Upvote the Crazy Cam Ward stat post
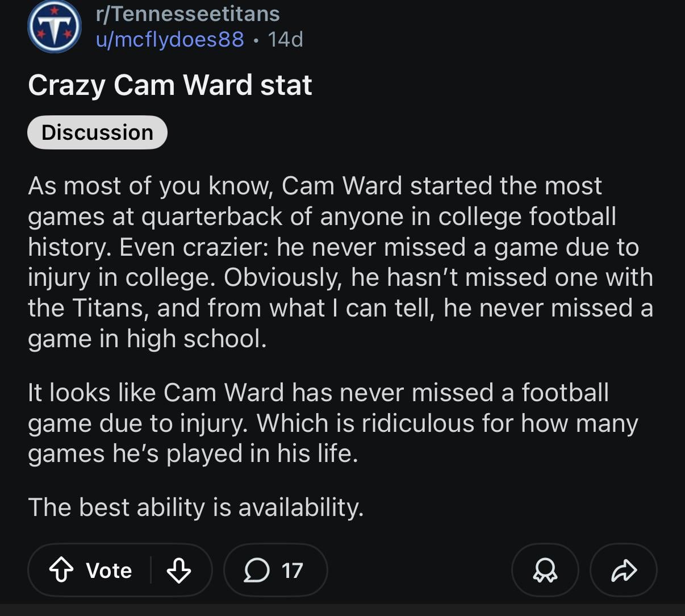 (x=61, y=570)
